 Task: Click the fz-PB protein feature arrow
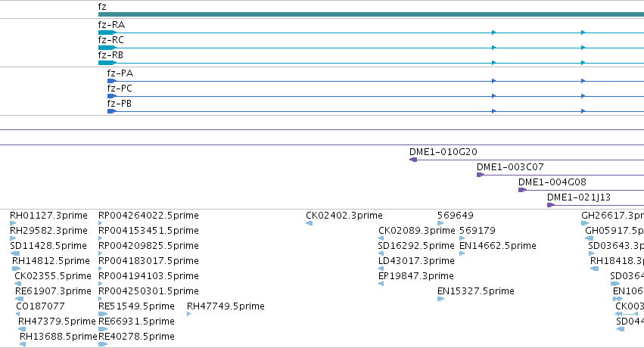point(112,111)
